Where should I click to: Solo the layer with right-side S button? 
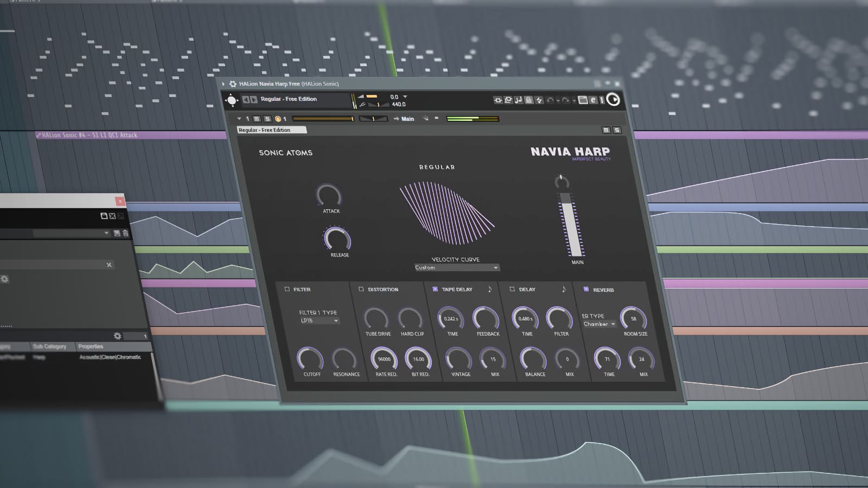[617, 130]
